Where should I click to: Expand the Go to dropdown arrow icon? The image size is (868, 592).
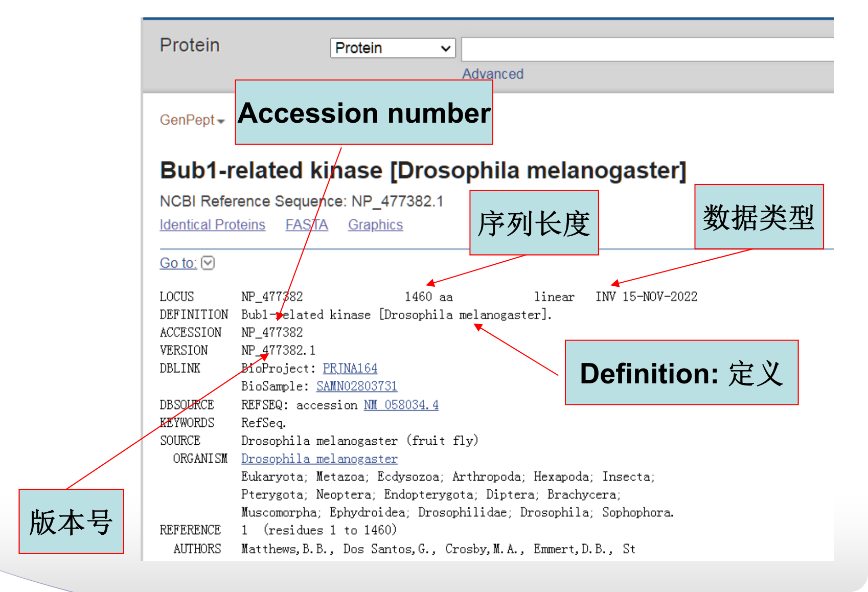(208, 263)
